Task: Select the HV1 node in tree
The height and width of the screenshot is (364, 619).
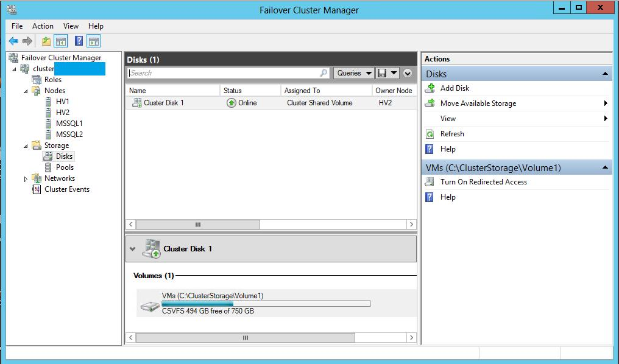Action: [62, 102]
